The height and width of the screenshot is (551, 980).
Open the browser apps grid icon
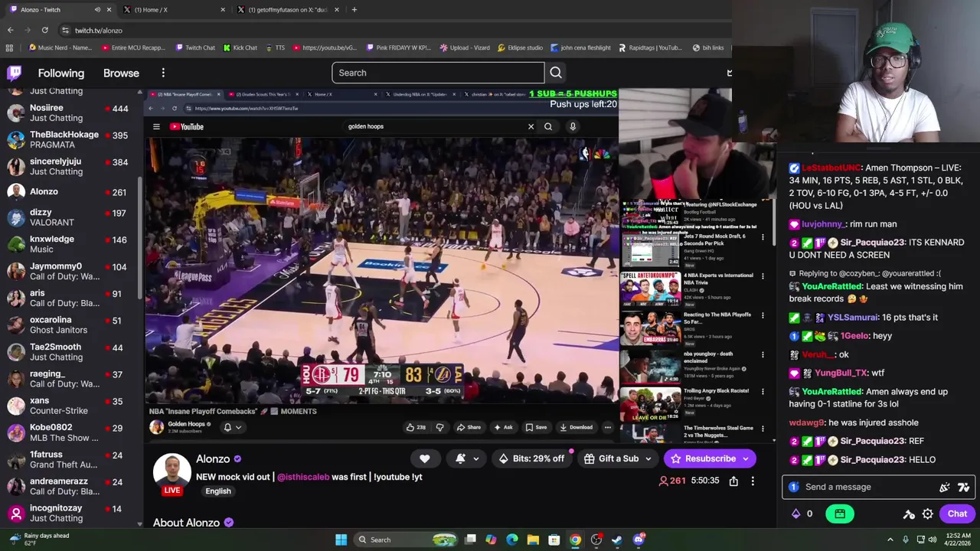[x=9, y=47]
